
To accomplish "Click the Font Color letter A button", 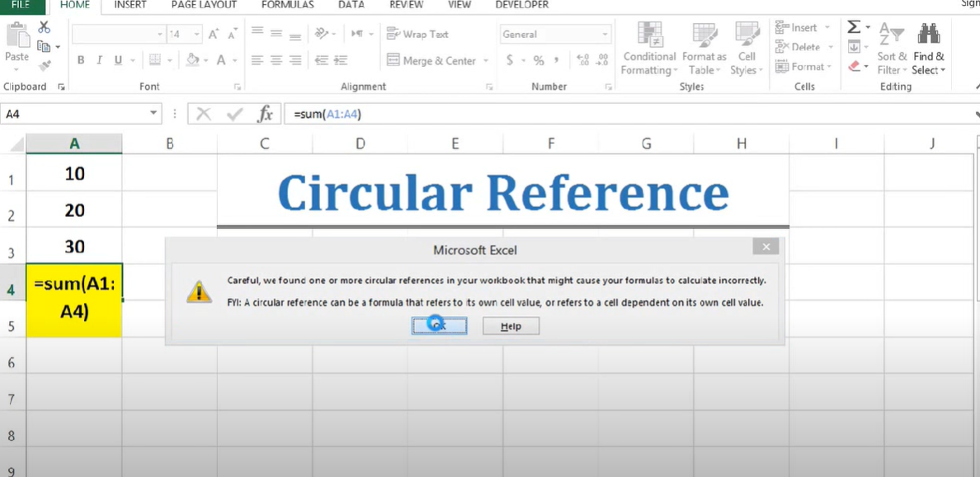I will (220, 60).
